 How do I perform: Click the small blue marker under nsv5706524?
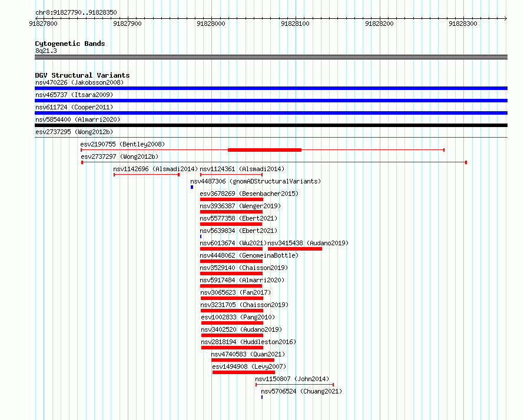click(x=262, y=397)
